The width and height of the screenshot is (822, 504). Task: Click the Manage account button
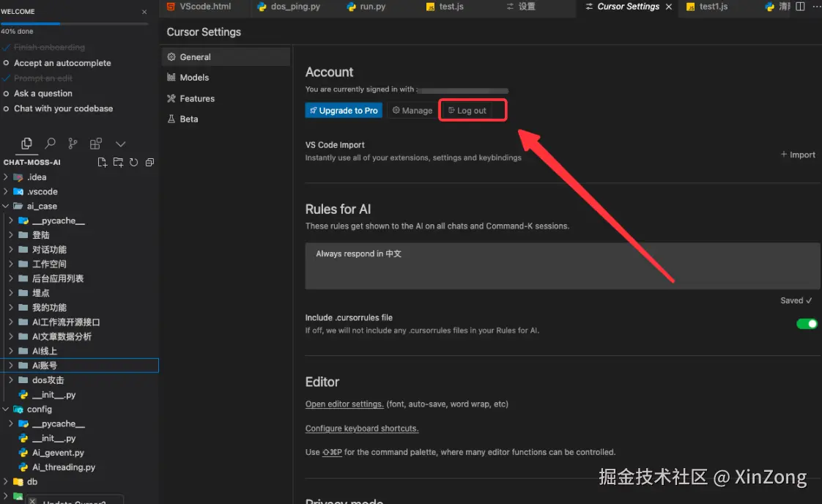pos(412,110)
